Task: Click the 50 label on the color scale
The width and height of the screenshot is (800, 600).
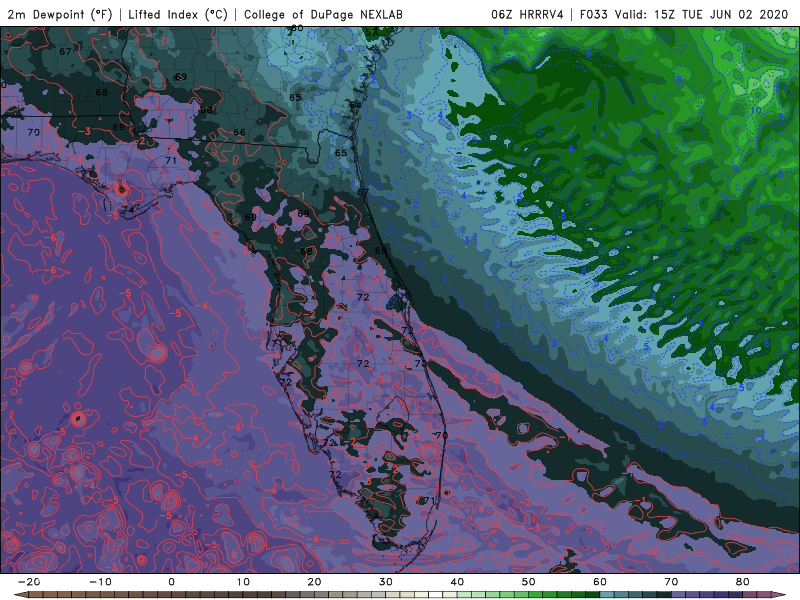Action: coord(529,582)
